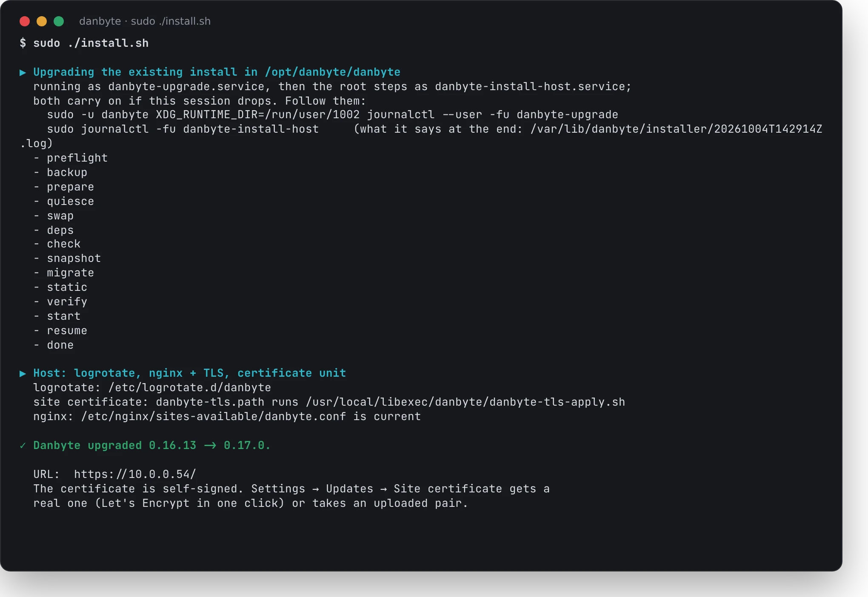Screen dimensions: 868x597
Task: Click the 'preflight' step
Action: pos(77,158)
